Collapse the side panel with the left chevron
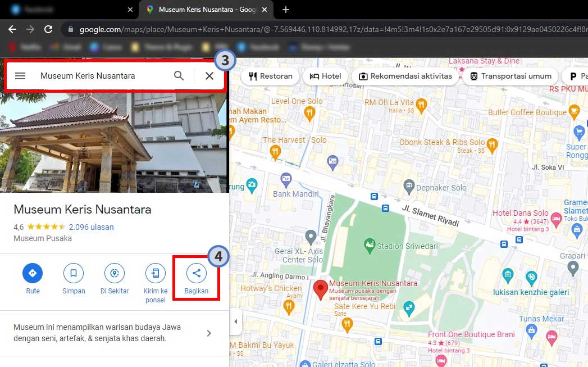This screenshot has width=588, height=367. pos(235,321)
